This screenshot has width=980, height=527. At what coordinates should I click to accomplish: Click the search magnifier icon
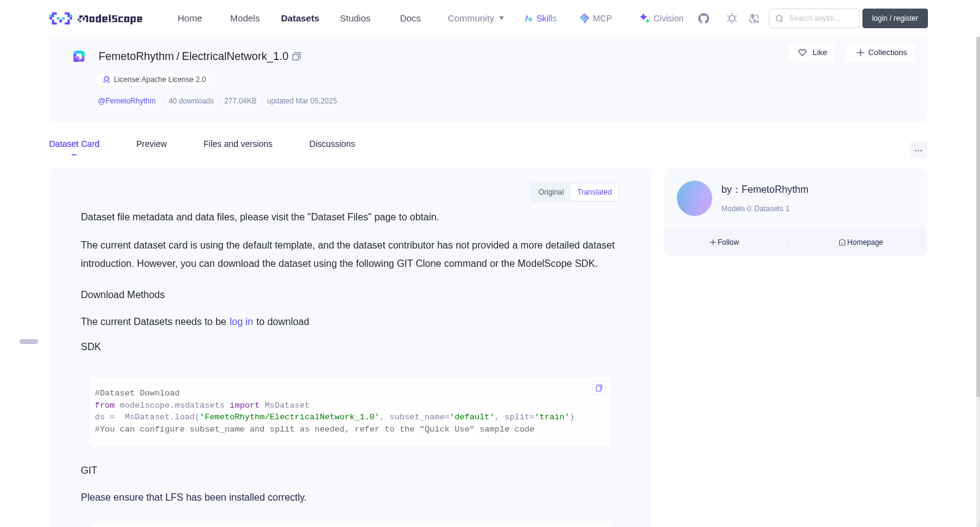pos(780,18)
